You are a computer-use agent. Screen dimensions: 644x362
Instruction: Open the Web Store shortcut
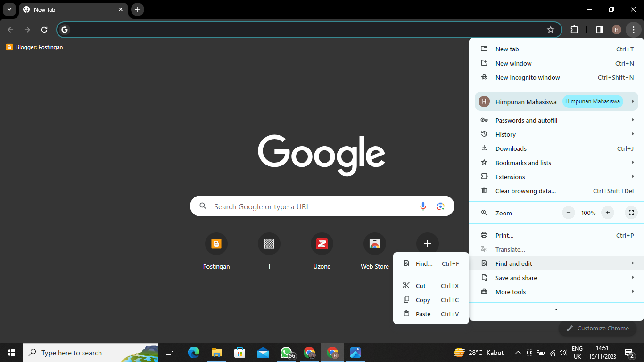[375, 252]
